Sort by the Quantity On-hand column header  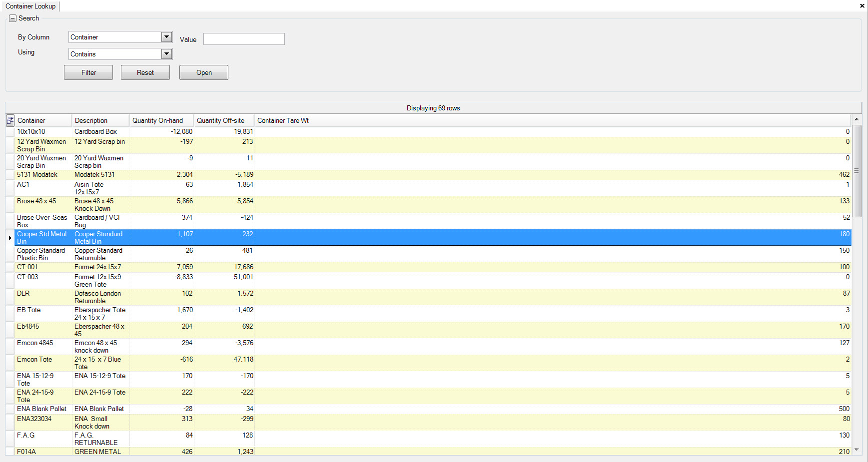162,120
